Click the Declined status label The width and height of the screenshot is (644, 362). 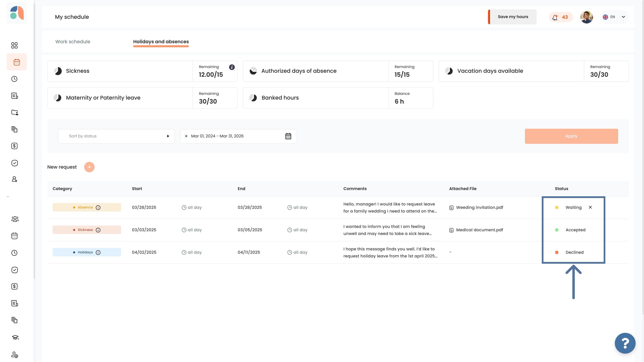(574, 252)
